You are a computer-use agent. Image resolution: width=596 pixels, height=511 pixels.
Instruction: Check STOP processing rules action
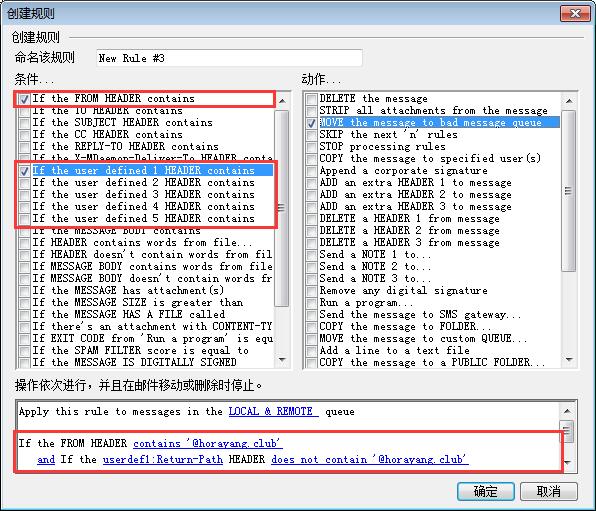click(312, 147)
